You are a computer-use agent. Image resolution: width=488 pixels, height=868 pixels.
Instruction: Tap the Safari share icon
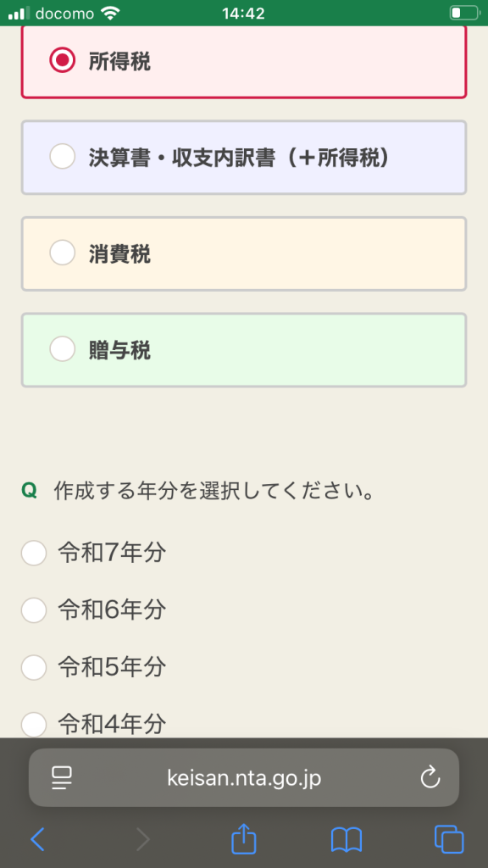(243, 839)
